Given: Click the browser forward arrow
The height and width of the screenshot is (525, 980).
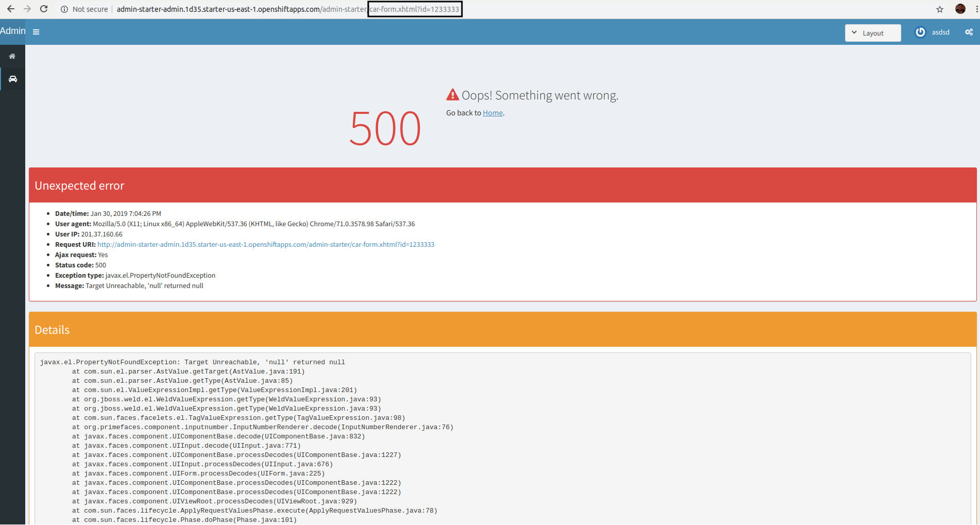Looking at the screenshot, I should 27,9.
